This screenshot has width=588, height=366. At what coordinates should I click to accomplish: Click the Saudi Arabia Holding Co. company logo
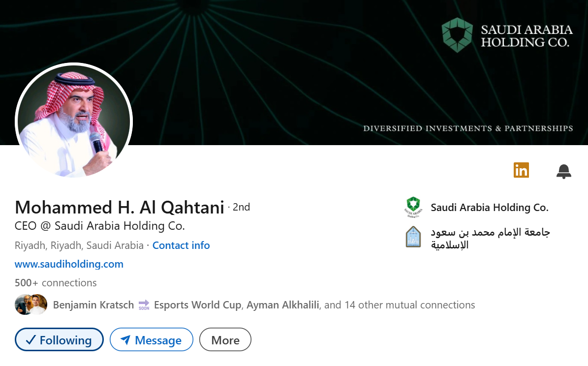[413, 207]
